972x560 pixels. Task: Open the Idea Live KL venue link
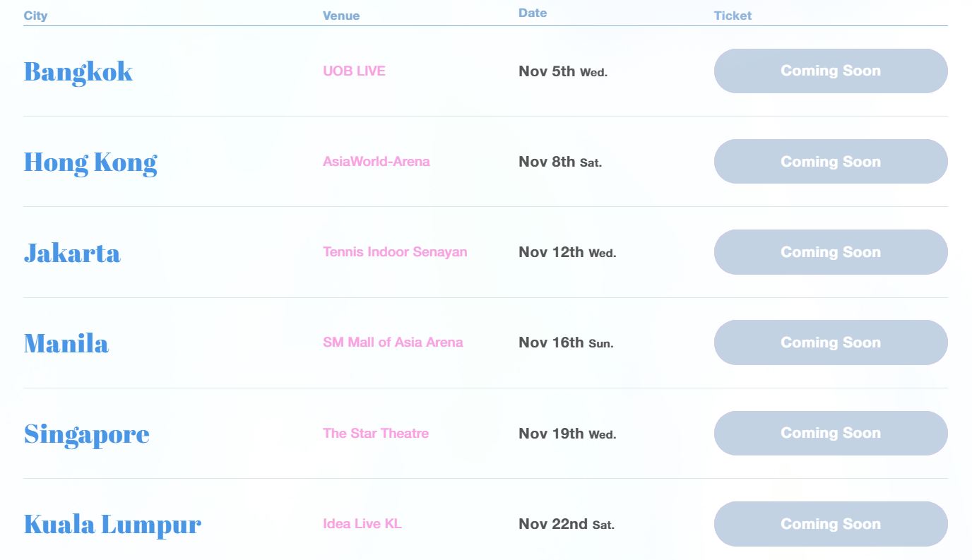coord(362,524)
